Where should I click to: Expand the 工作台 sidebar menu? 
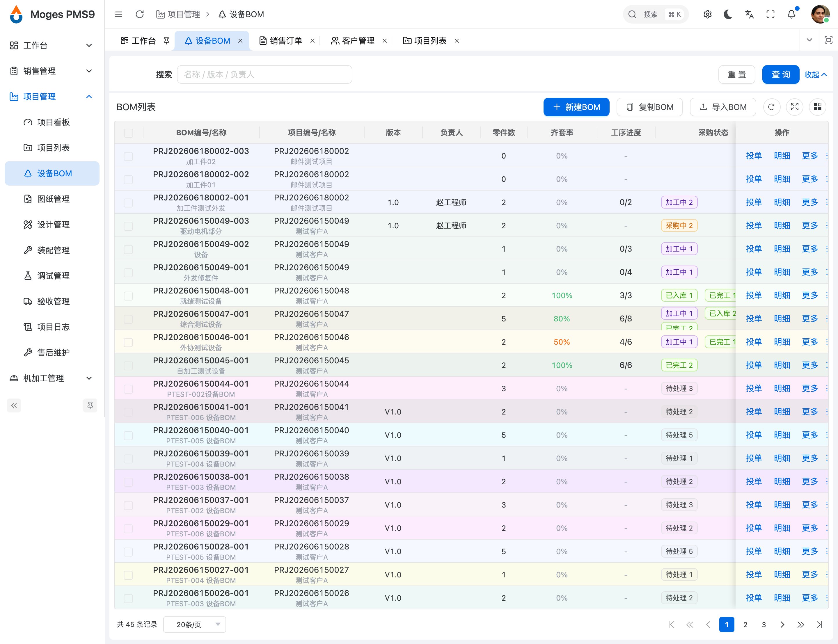[x=52, y=45]
